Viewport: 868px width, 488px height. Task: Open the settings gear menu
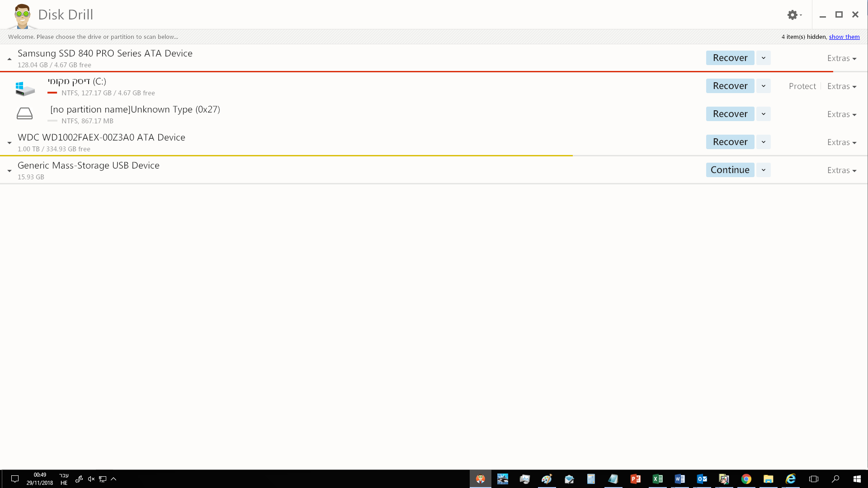794,15
